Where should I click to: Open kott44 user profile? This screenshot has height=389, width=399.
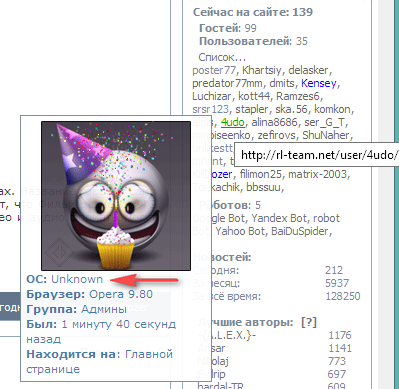click(x=254, y=96)
